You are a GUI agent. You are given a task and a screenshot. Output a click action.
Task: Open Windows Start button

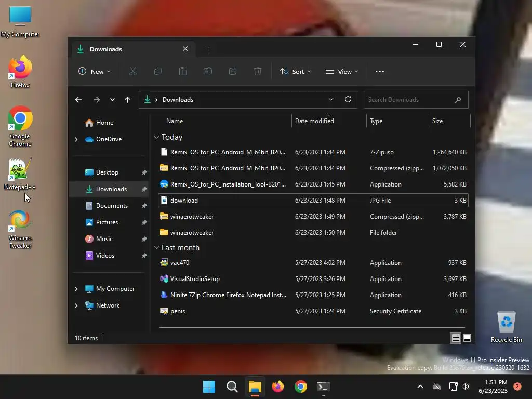coord(209,387)
